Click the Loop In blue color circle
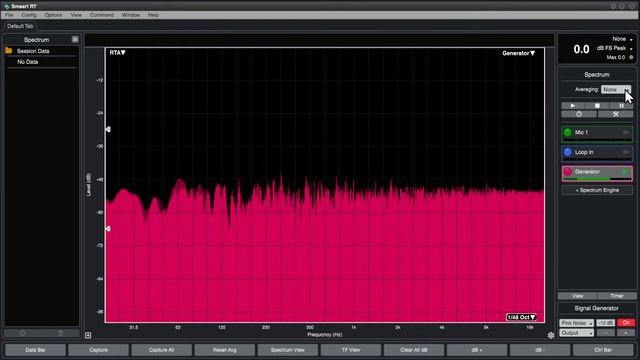 (x=568, y=152)
